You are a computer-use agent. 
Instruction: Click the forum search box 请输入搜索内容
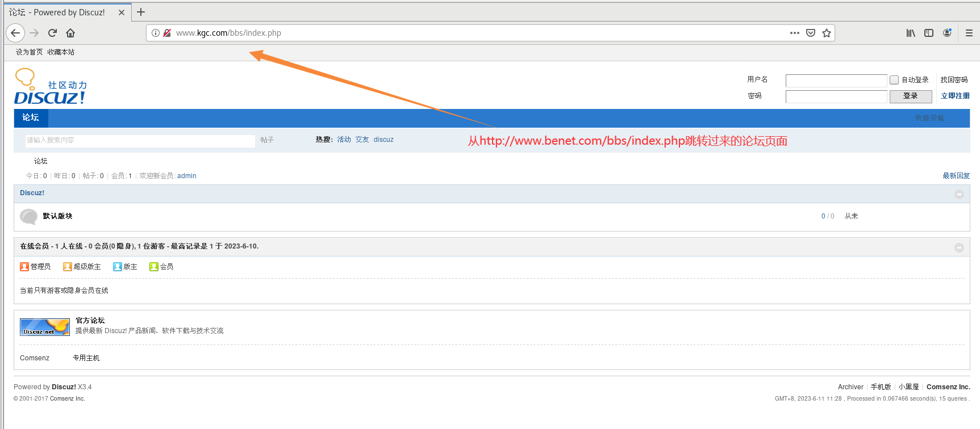tap(140, 140)
